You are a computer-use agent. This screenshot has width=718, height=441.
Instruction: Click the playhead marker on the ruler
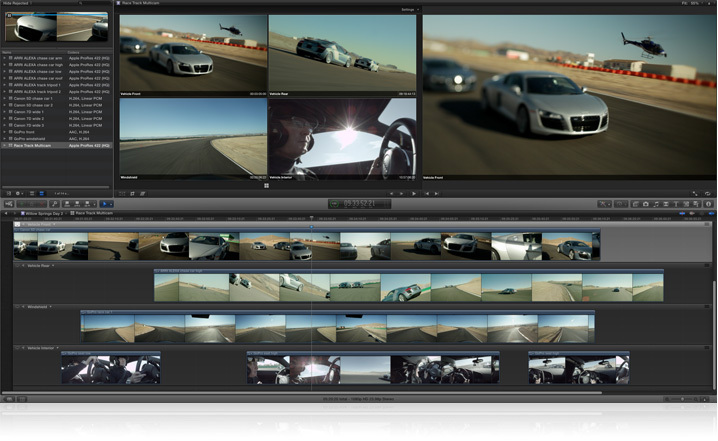311,218
